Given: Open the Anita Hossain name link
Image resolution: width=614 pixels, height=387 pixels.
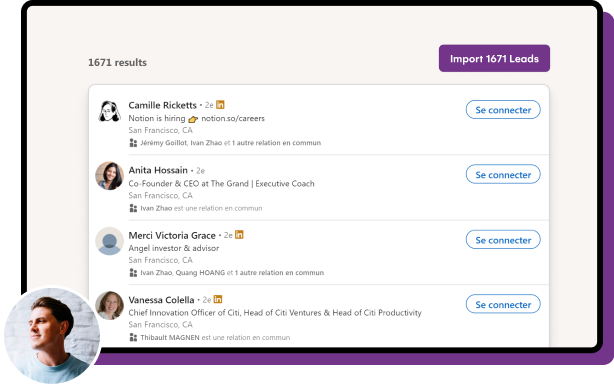Looking at the screenshot, I should (x=158, y=170).
